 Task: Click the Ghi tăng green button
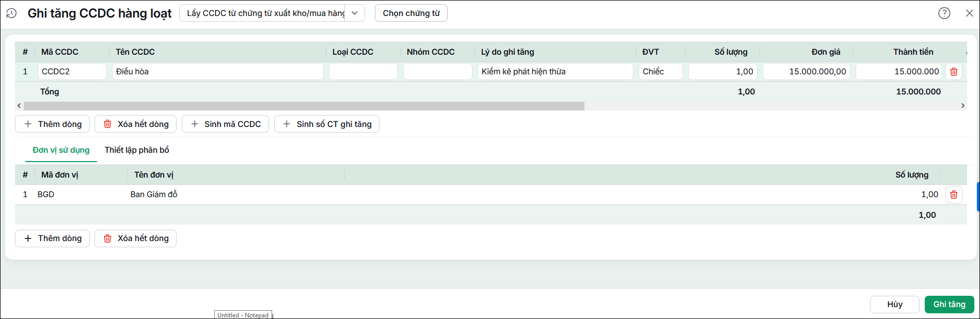(x=949, y=305)
